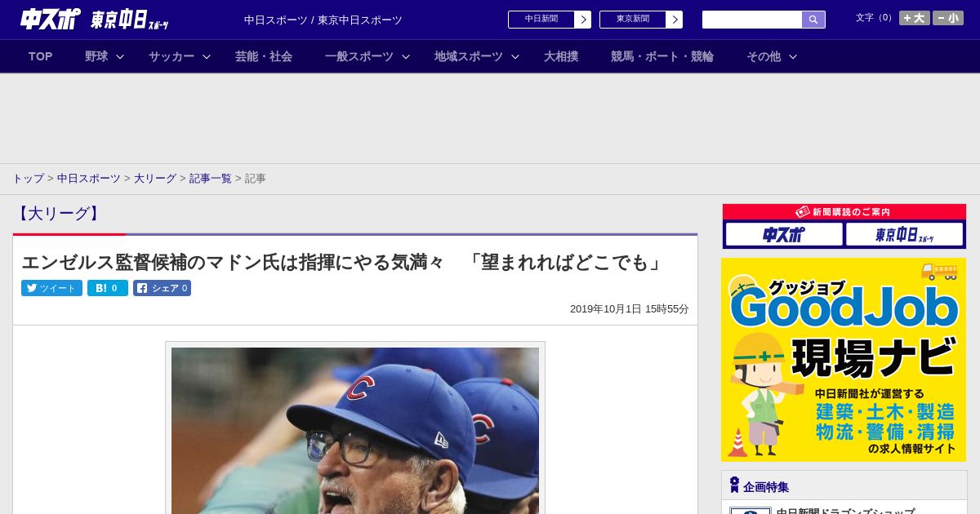Screen dimensions: 980x514
Task: Expand the 一般スポーツ dropdown chevron
Action: click(x=406, y=56)
